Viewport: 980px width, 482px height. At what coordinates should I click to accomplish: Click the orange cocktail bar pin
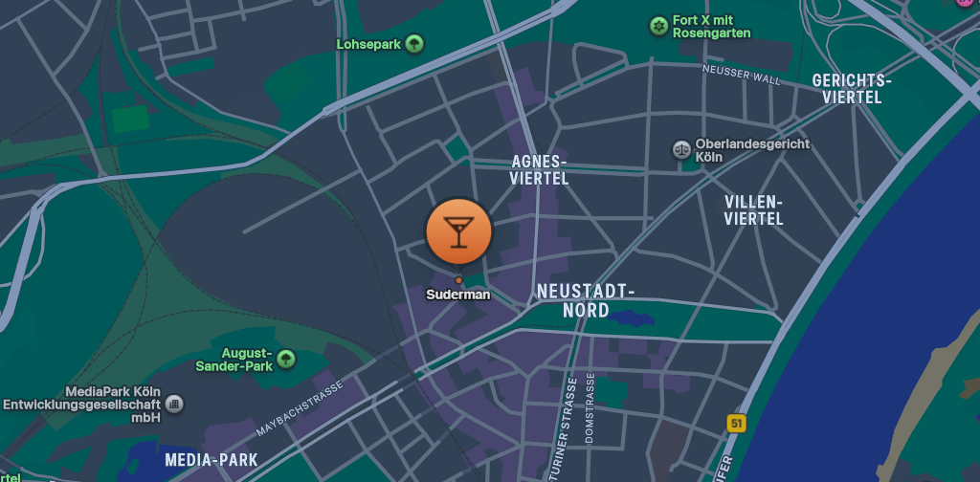[458, 231]
